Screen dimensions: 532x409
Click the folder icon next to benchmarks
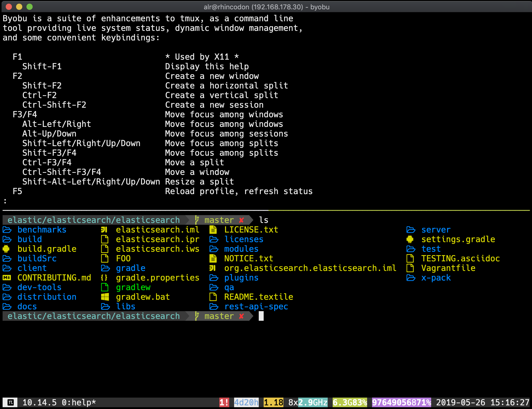coord(7,230)
